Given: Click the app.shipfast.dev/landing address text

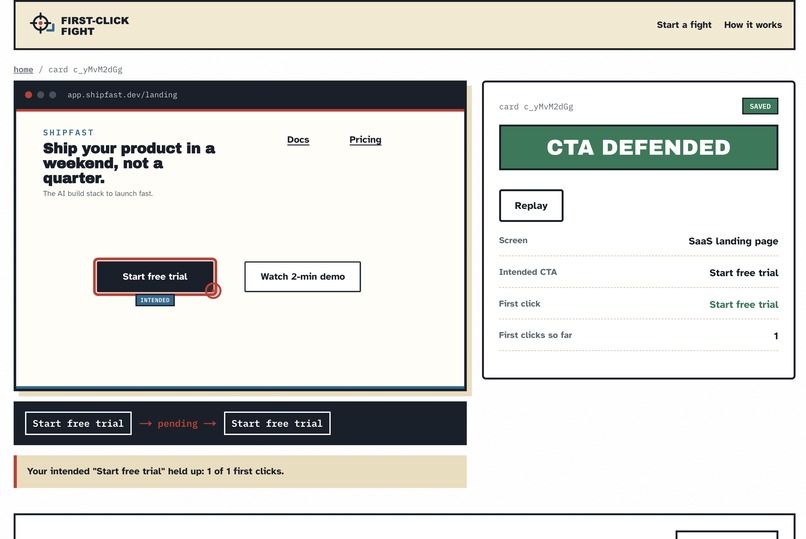Looking at the screenshot, I should click(122, 95).
